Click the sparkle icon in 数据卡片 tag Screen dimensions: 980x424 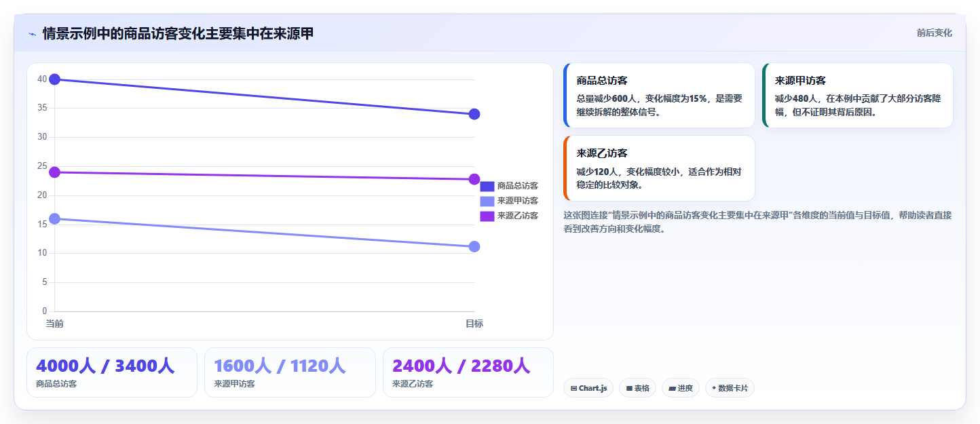coord(714,388)
